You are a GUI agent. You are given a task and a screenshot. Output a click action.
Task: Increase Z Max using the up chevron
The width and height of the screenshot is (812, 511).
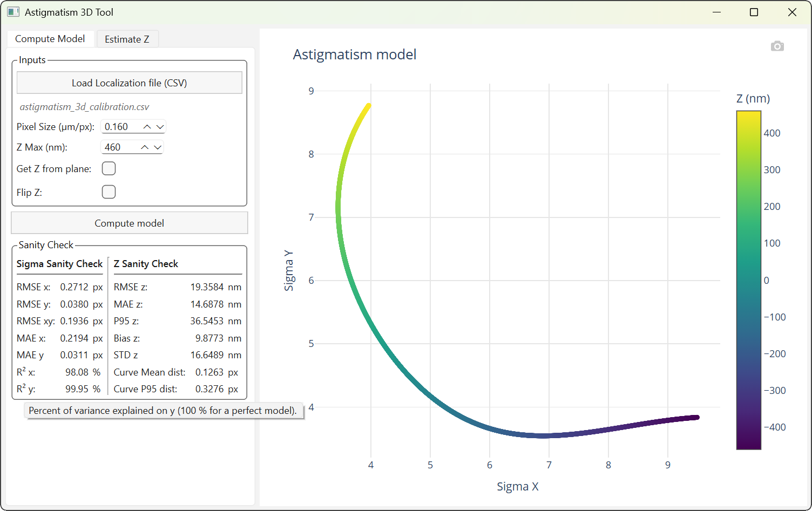tap(144, 147)
